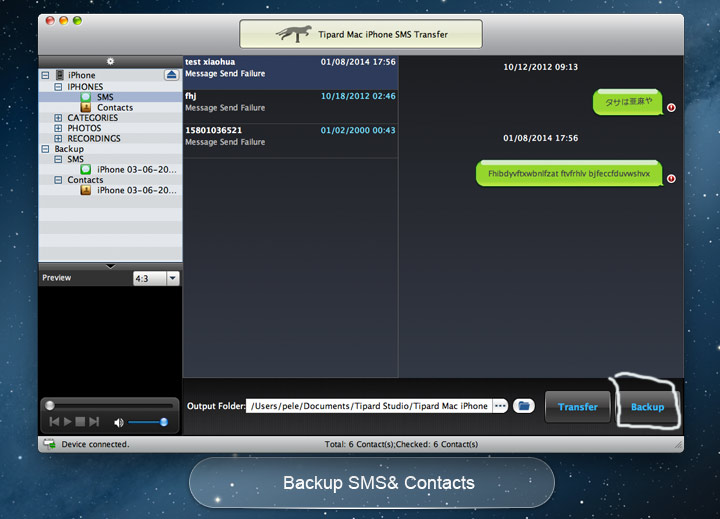The image size is (720, 519).
Task: Collapse the Backup SMS node
Action: tap(58, 159)
